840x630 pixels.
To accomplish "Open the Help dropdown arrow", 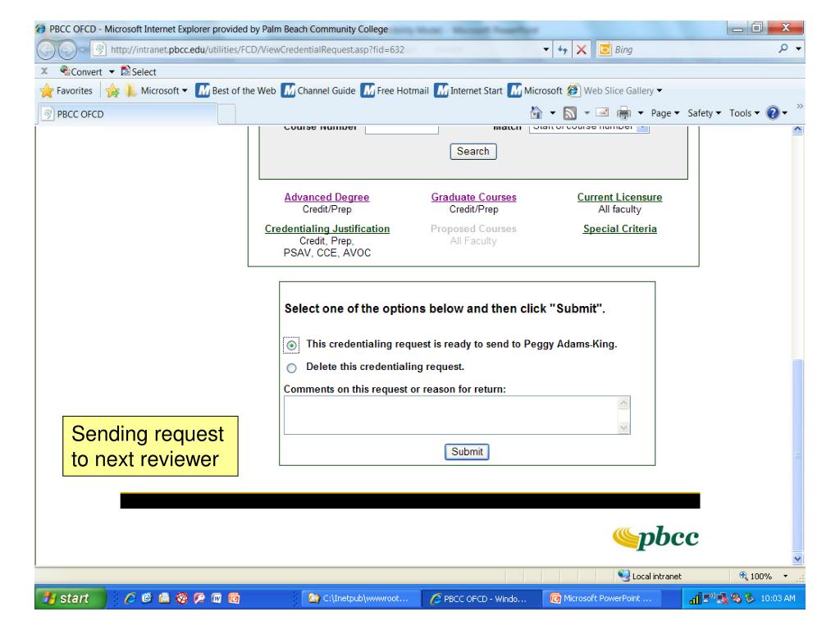I will pos(785,113).
